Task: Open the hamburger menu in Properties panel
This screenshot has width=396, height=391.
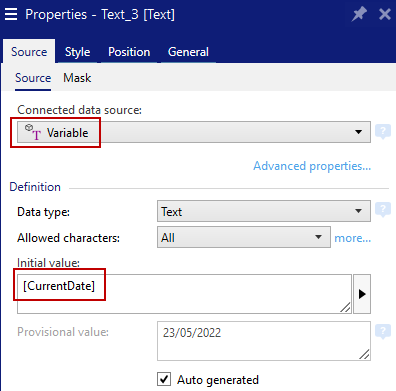Action: click(x=11, y=14)
